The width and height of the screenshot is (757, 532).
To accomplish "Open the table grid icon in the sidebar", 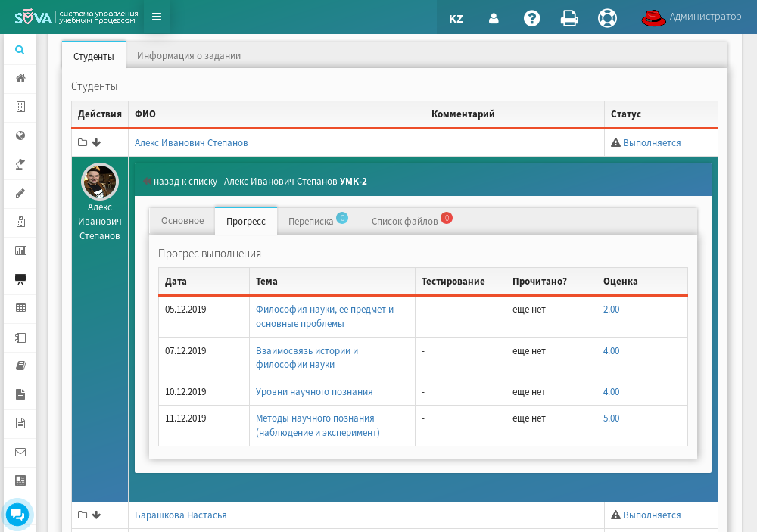I will (20, 308).
